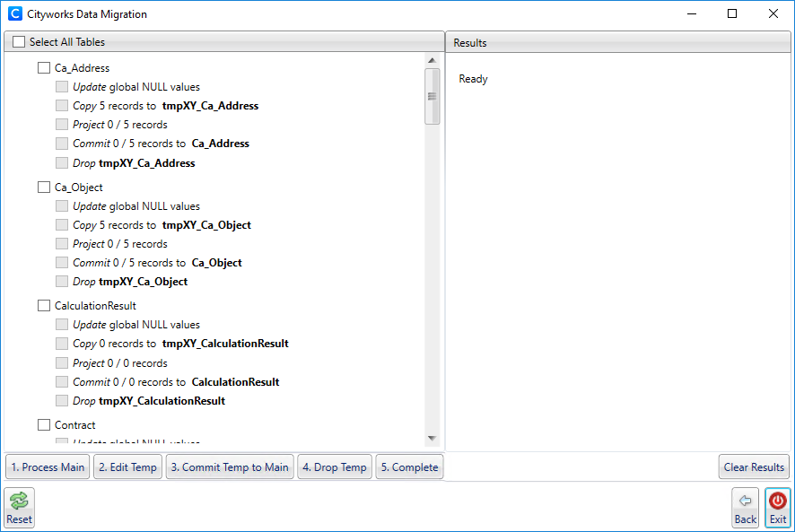
Task: Click the table list scrollbar thumb
Action: (432, 96)
